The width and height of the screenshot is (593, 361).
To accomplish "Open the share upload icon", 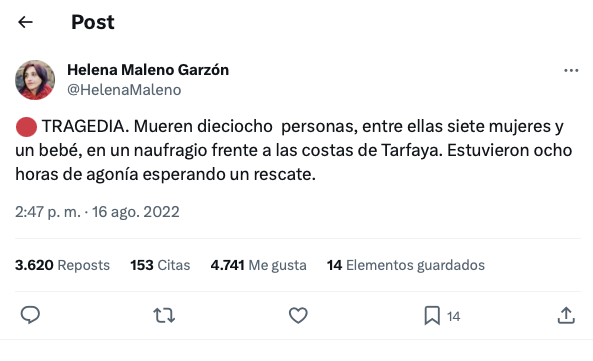I will click(566, 316).
